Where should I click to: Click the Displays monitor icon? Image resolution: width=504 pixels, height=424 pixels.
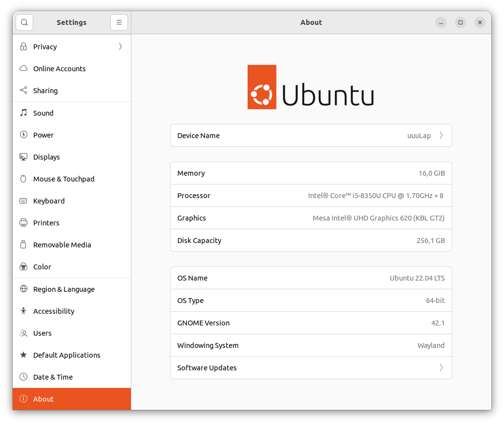[23, 157]
